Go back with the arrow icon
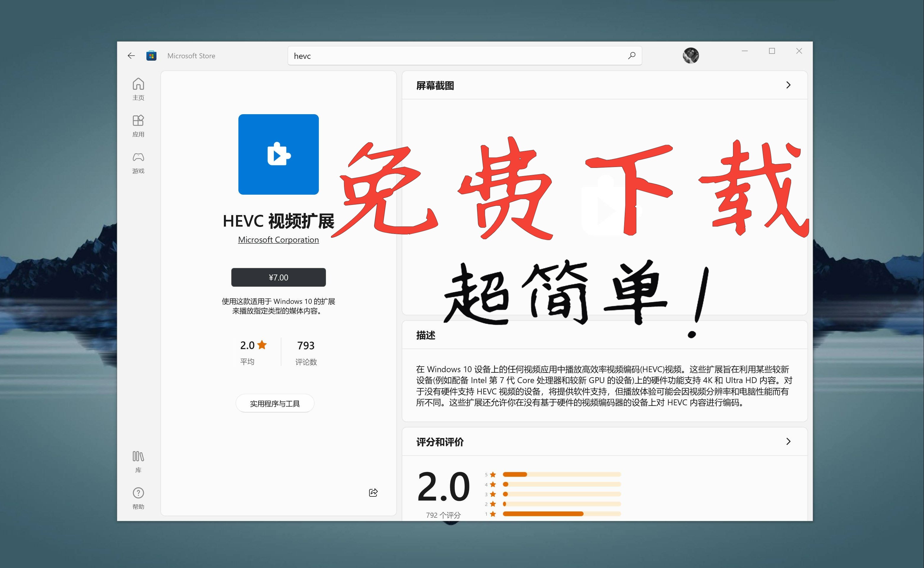The height and width of the screenshot is (568, 924). pos(131,56)
